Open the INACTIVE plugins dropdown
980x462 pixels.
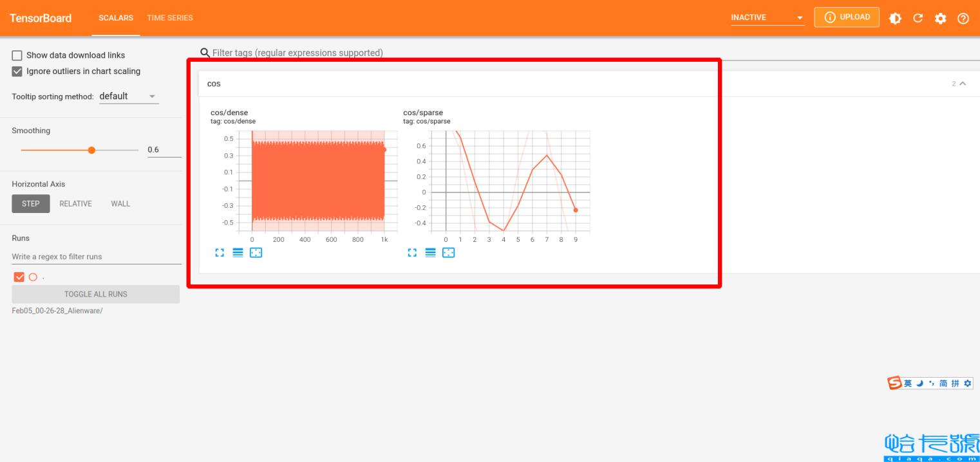click(x=768, y=18)
